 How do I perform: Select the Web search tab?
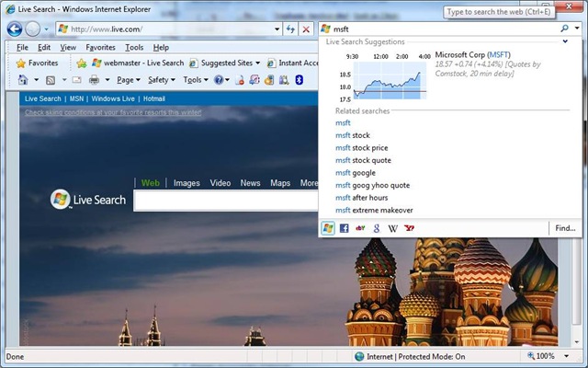[151, 183]
